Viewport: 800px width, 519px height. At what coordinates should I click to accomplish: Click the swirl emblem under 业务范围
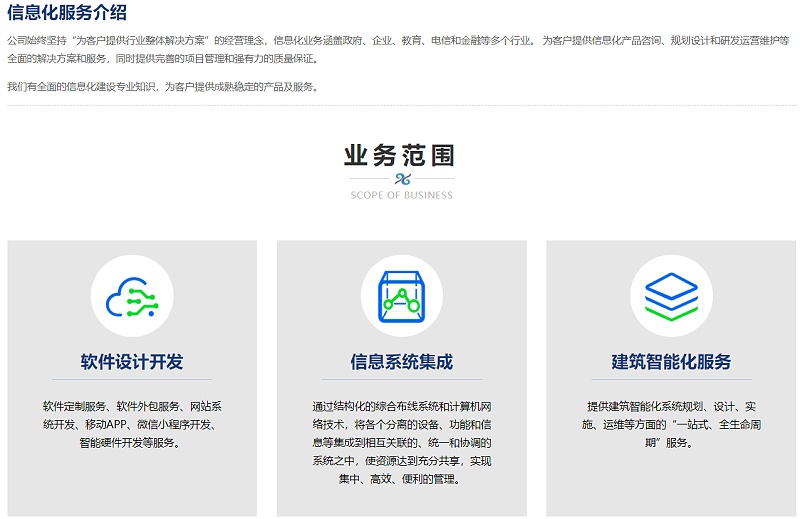[x=402, y=179]
